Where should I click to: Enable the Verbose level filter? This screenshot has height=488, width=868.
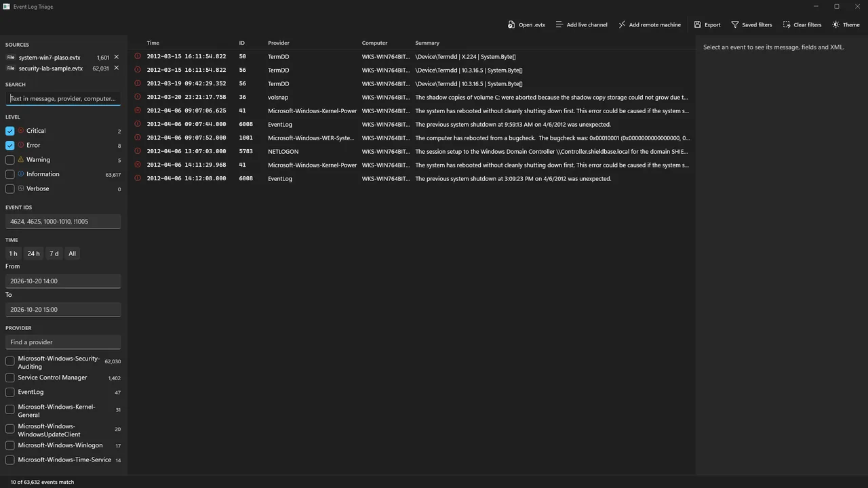point(10,188)
